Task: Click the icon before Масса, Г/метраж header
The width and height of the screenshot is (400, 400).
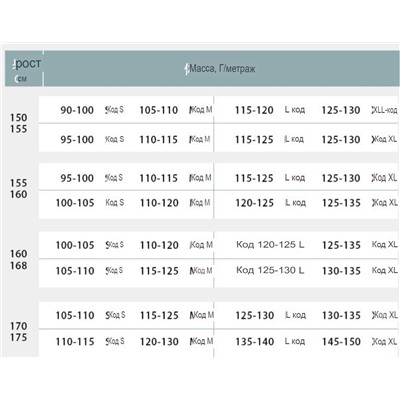Action: pyautogui.click(x=187, y=69)
